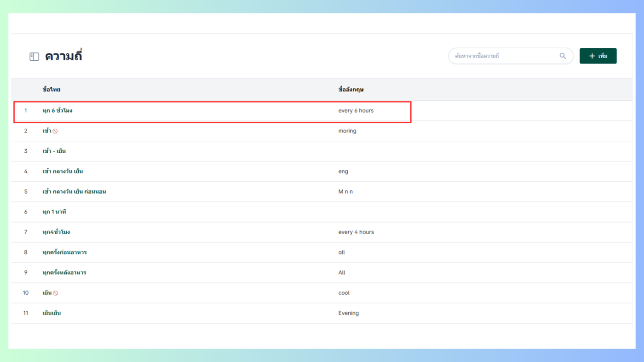Click the disabled icon next to เช้า
Screen dimensions: 644x362
55,131
